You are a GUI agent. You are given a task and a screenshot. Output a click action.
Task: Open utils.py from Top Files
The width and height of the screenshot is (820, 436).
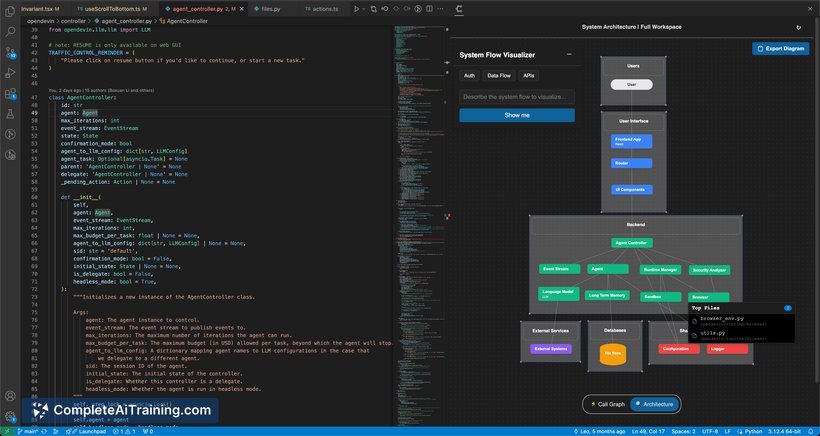click(742, 336)
